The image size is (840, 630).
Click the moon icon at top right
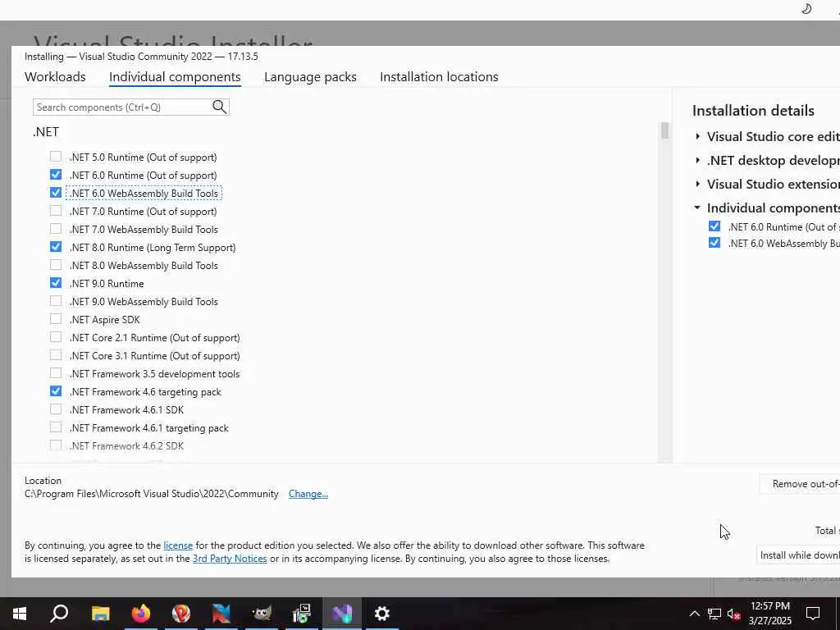(x=806, y=8)
